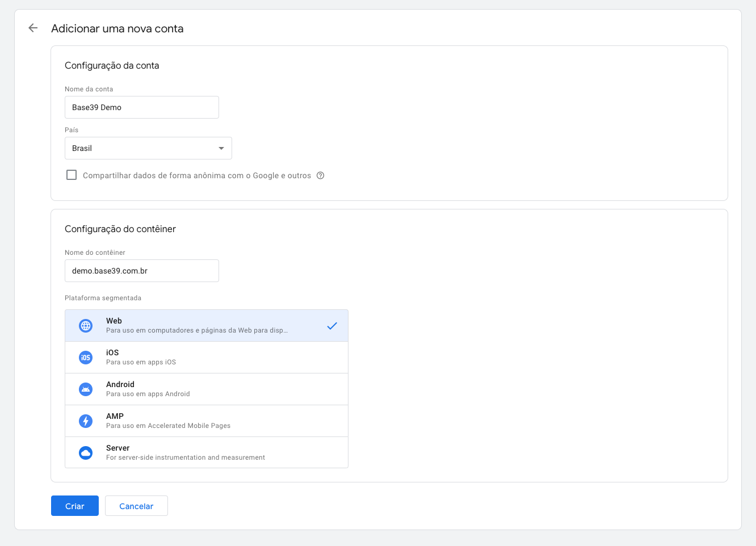The height and width of the screenshot is (546, 756).
Task: Click the Criar button
Action: click(75, 506)
